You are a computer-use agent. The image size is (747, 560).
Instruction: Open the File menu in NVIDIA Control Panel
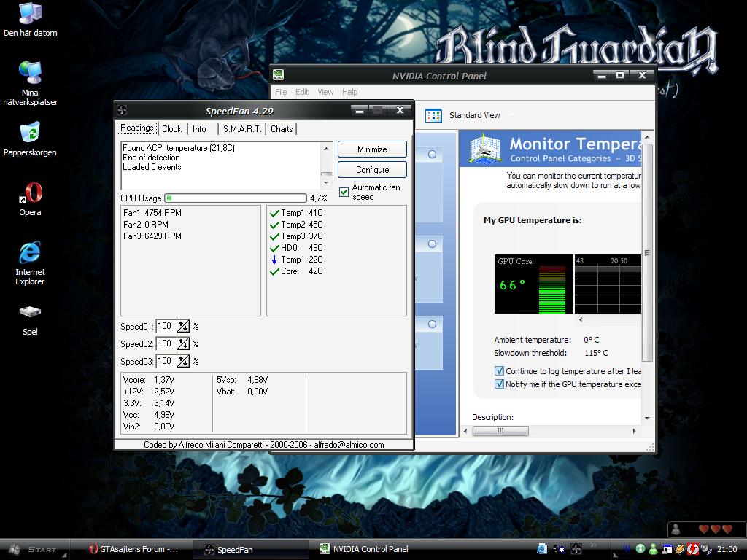click(281, 92)
